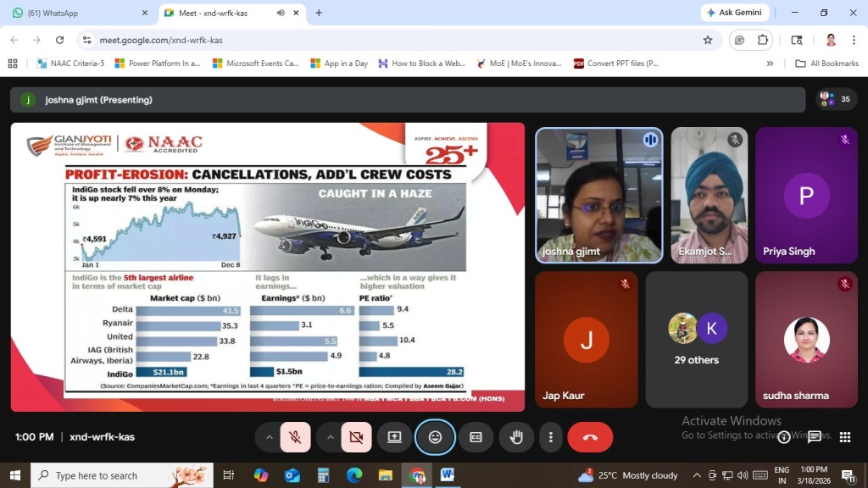Open the chat panel icon

814,437
